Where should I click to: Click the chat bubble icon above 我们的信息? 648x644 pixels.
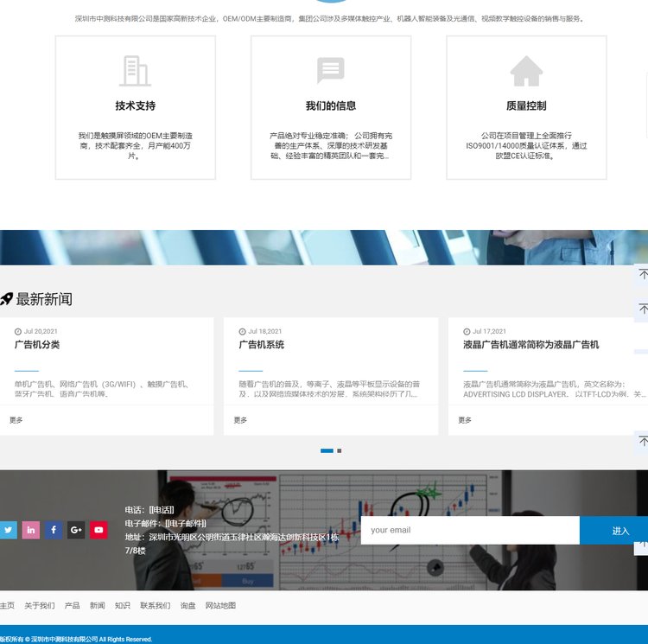tap(331, 71)
